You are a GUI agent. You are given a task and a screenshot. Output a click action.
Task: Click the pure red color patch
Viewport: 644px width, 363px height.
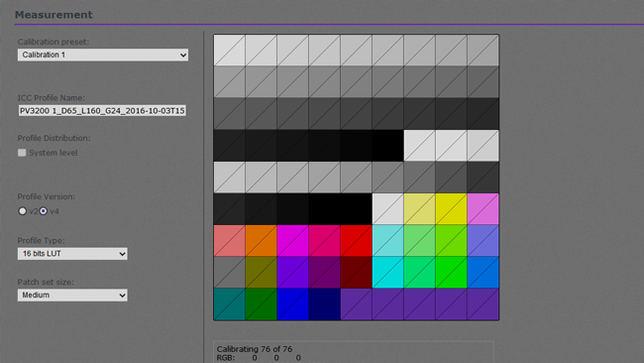point(356,241)
